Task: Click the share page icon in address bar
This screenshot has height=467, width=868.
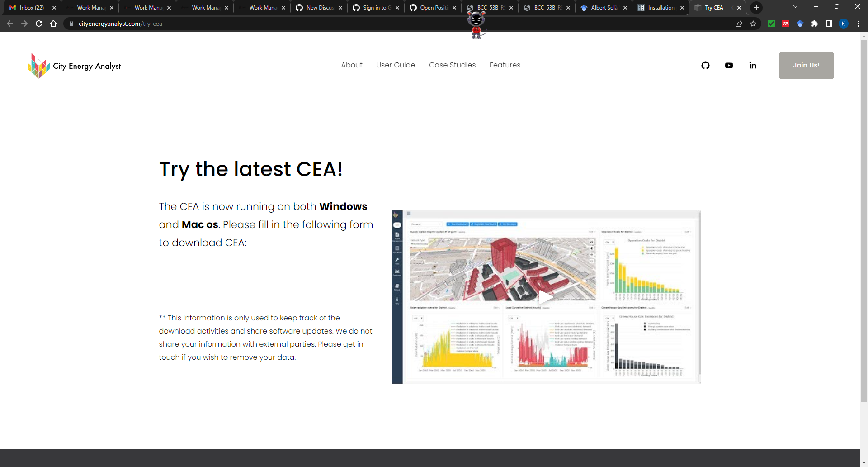Action: point(739,24)
